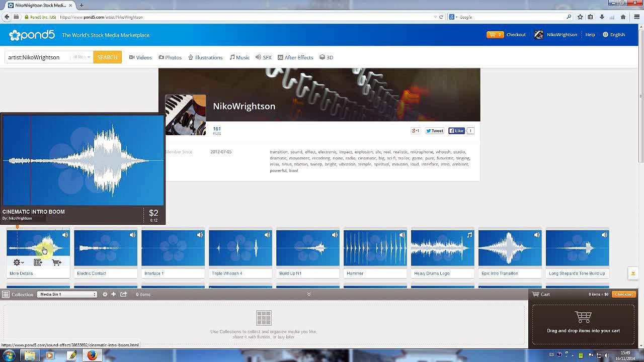Screen dimensions: 644x362
Task: Add hovered sound to cart via cart-plus icon
Action: (57, 262)
